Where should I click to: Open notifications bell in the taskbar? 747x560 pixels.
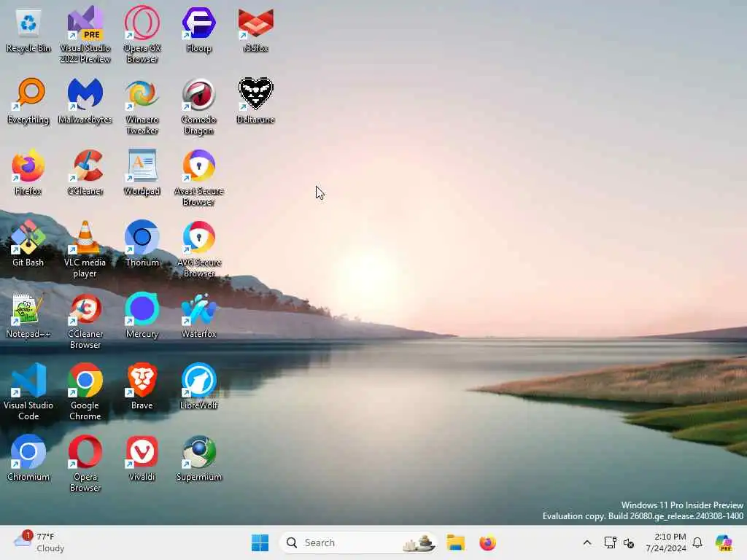(x=697, y=542)
